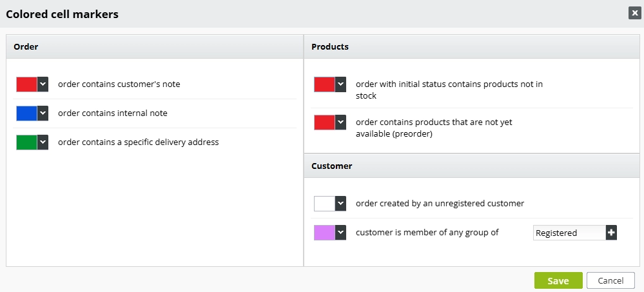Select green swatch for specific delivery address
644x292 pixels.
tap(26, 142)
